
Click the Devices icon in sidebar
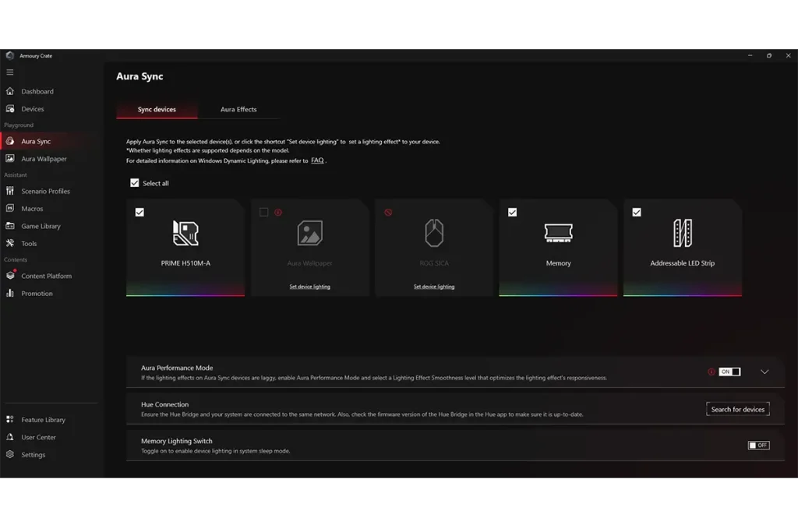pos(10,108)
